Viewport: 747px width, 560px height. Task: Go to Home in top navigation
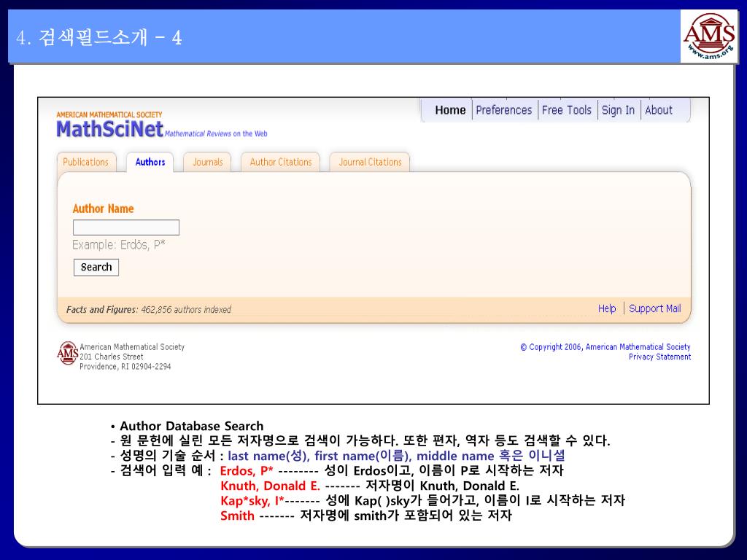450,110
